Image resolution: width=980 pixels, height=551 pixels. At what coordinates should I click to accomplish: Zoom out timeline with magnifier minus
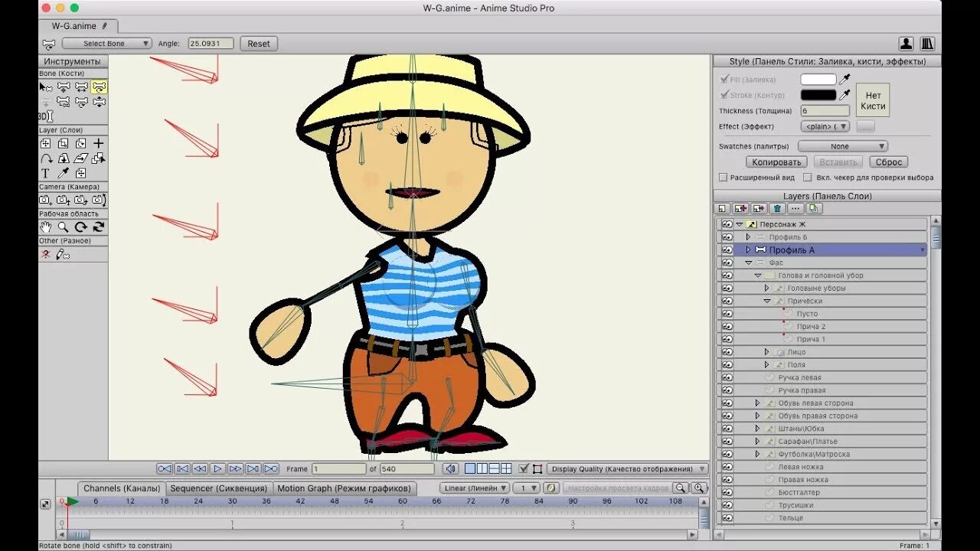(x=679, y=487)
